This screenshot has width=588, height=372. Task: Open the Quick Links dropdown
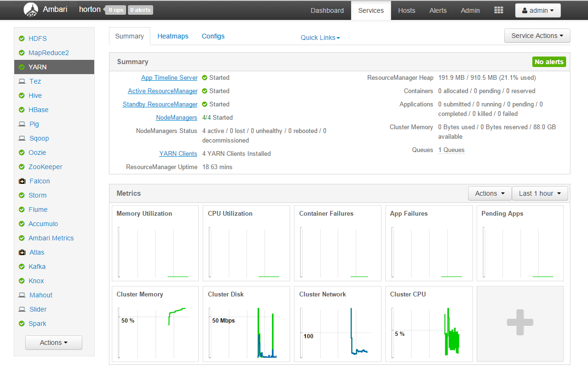[x=320, y=38]
